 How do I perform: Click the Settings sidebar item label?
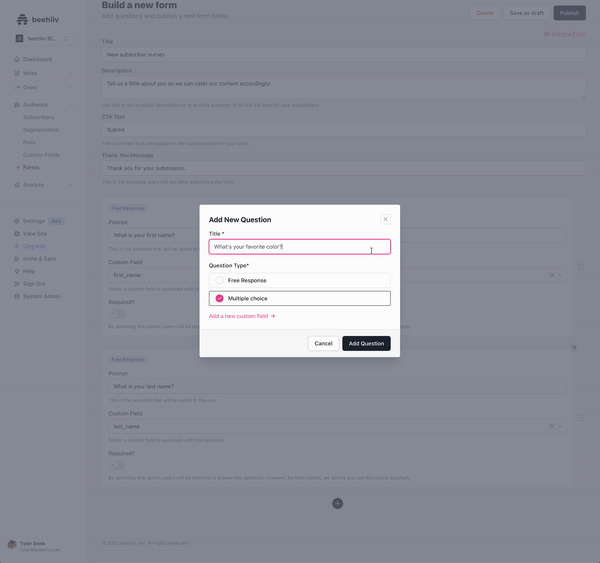coord(34,221)
